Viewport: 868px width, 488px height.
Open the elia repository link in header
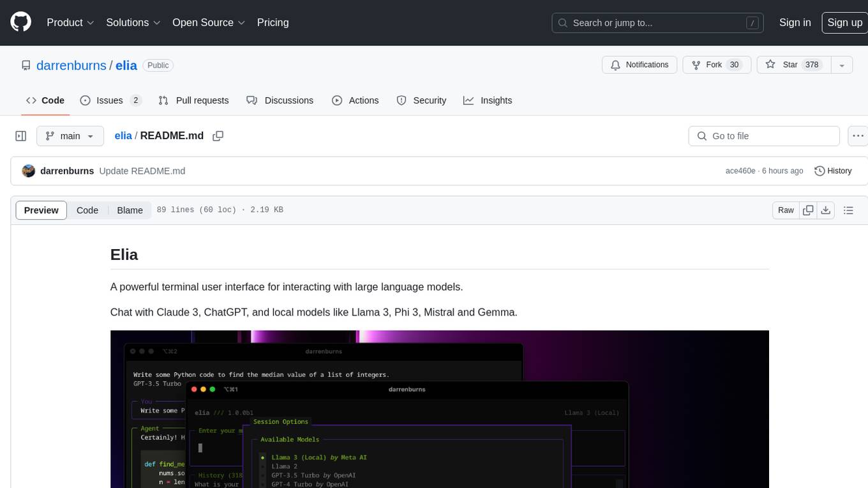tap(126, 65)
